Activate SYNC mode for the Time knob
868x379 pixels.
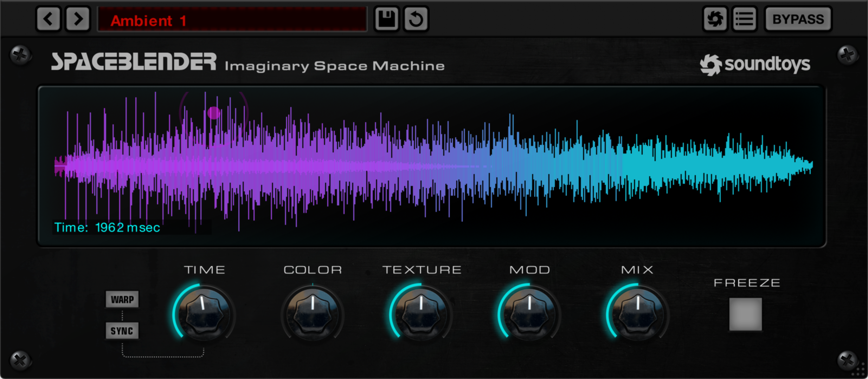pyautogui.click(x=122, y=331)
